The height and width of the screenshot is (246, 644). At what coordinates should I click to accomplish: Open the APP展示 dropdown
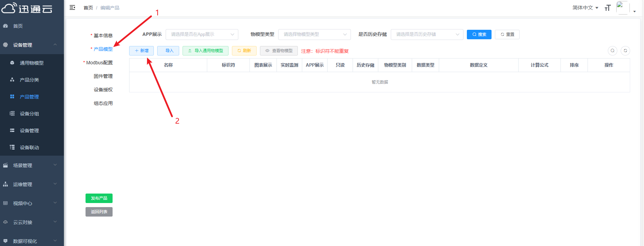click(x=202, y=35)
